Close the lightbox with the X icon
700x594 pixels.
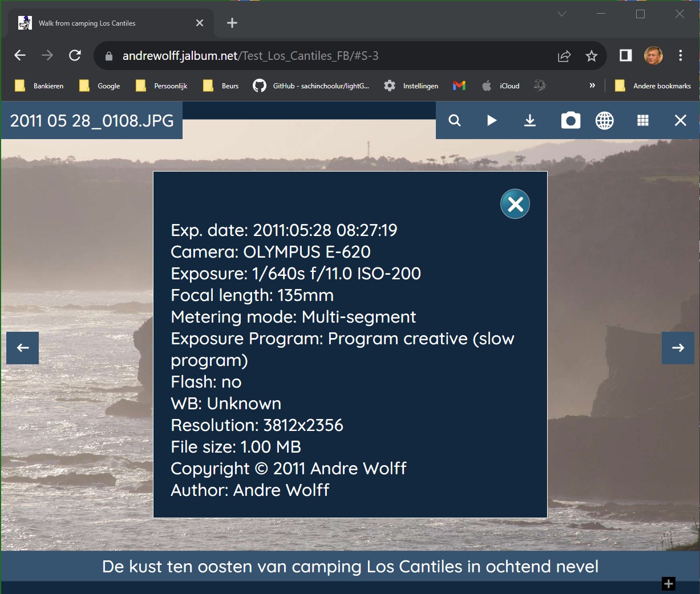[680, 120]
